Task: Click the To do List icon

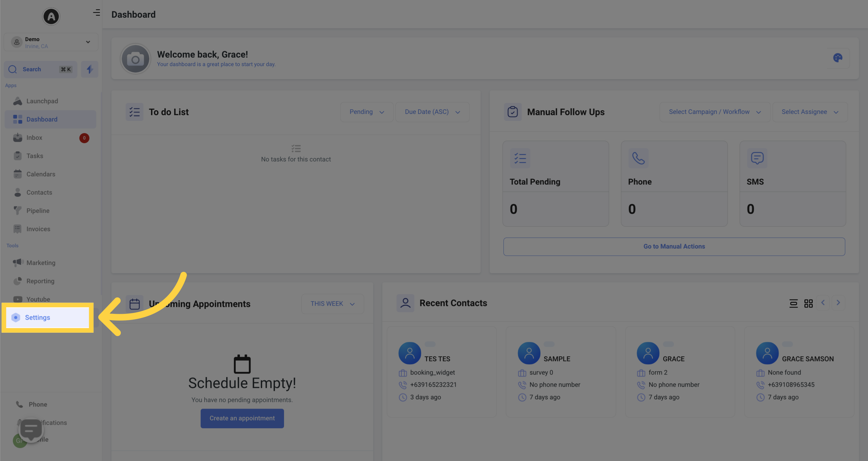Action: coord(135,112)
